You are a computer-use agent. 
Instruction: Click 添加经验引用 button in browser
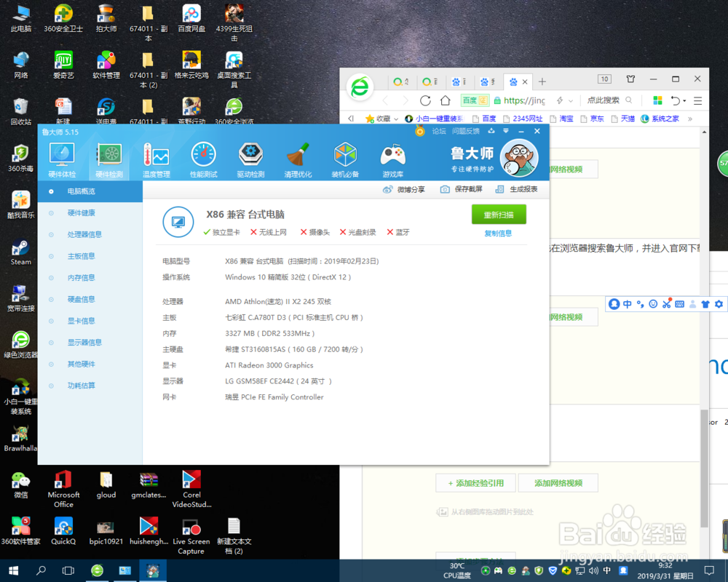475,483
